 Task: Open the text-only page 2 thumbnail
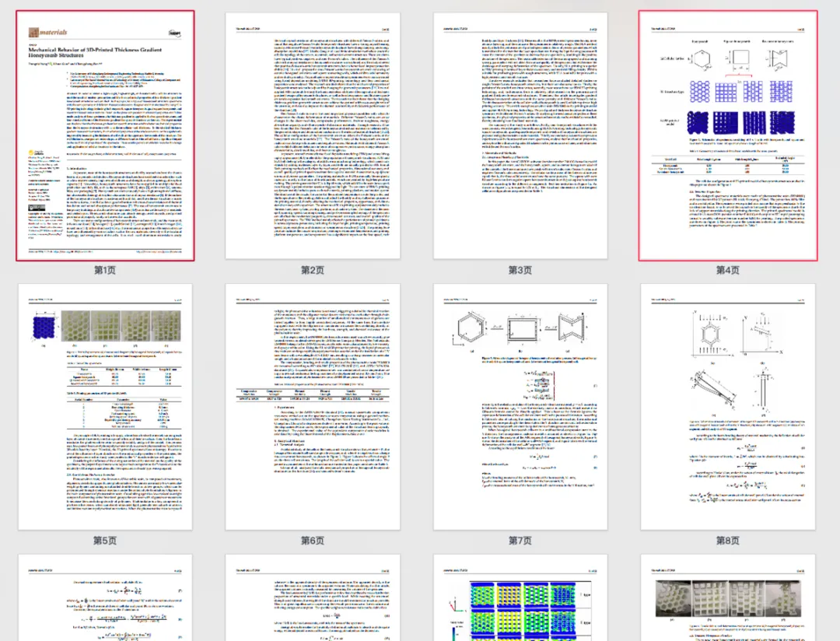click(x=313, y=136)
